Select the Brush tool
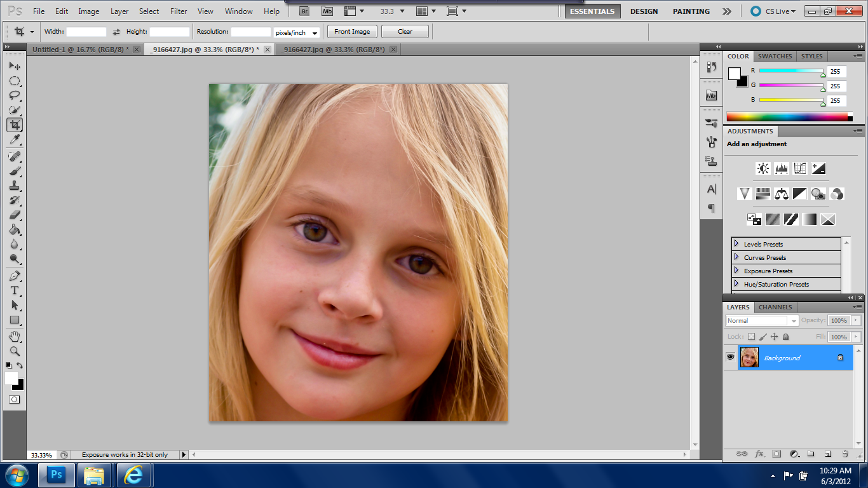 click(15, 171)
